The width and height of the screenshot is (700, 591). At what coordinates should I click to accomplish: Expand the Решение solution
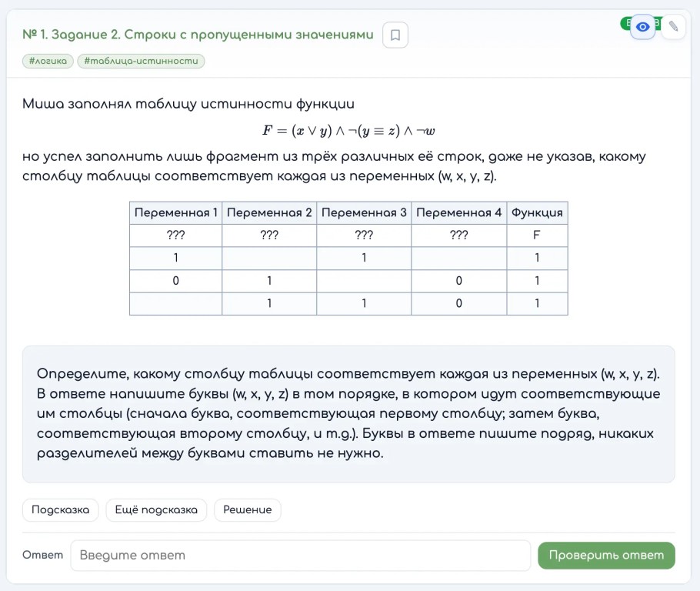tap(248, 509)
